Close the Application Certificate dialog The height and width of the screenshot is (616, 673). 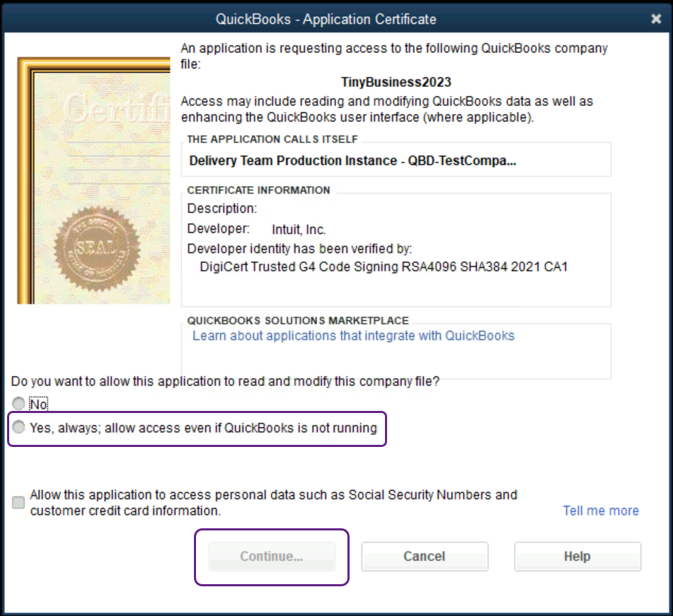(x=656, y=19)
